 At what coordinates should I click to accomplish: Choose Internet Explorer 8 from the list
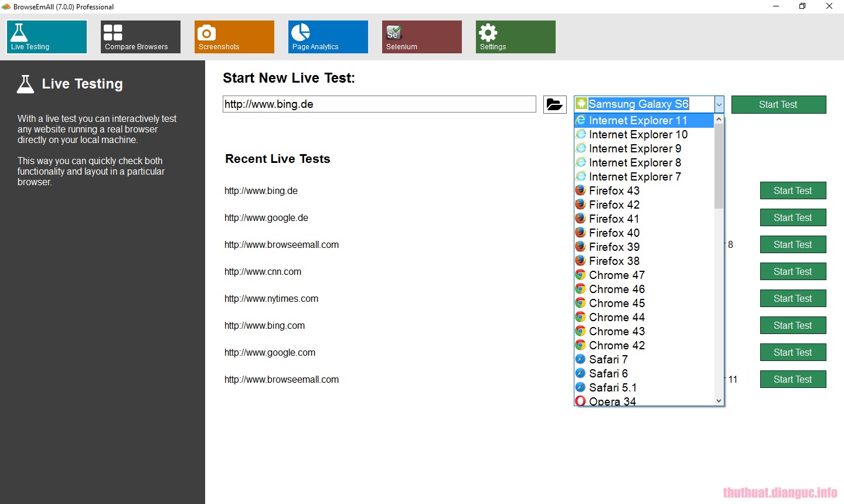pos(644,162)
